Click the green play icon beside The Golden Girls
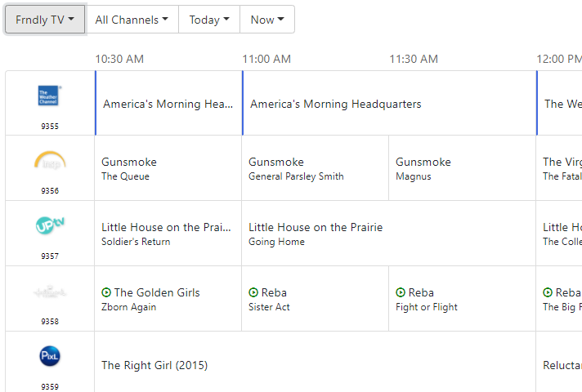The image size is (582, 392). 106,292
